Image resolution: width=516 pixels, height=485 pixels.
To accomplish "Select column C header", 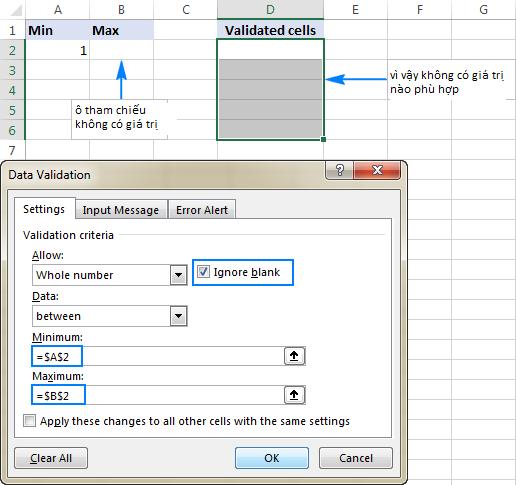I will 185,9.
